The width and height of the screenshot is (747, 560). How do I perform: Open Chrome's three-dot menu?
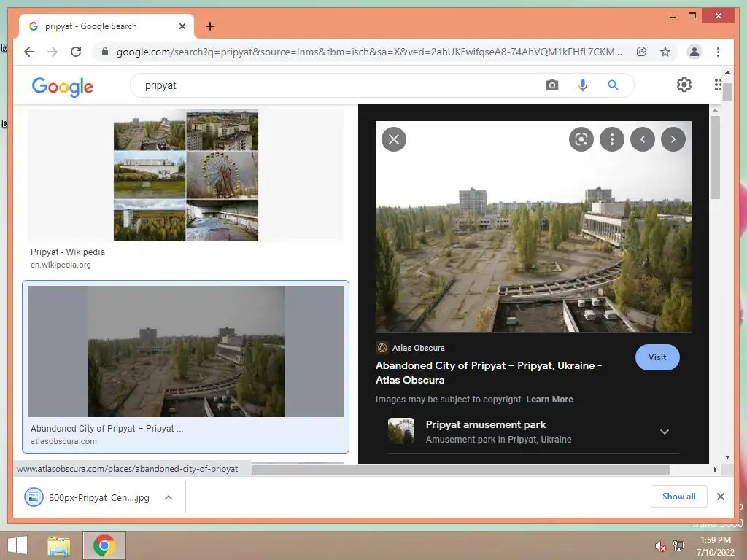pos(718,52)
